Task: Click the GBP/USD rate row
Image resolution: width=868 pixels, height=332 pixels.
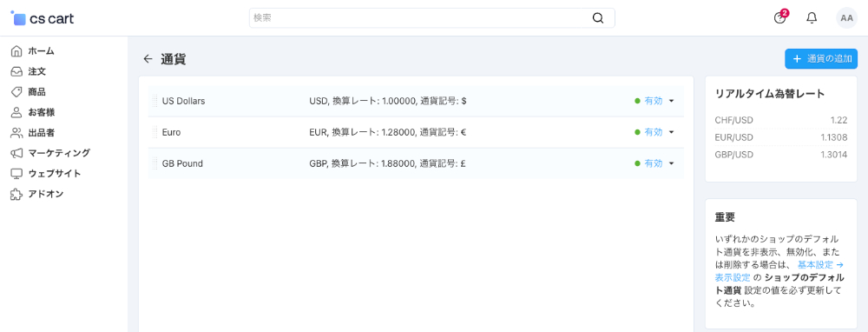Action: 780,155
